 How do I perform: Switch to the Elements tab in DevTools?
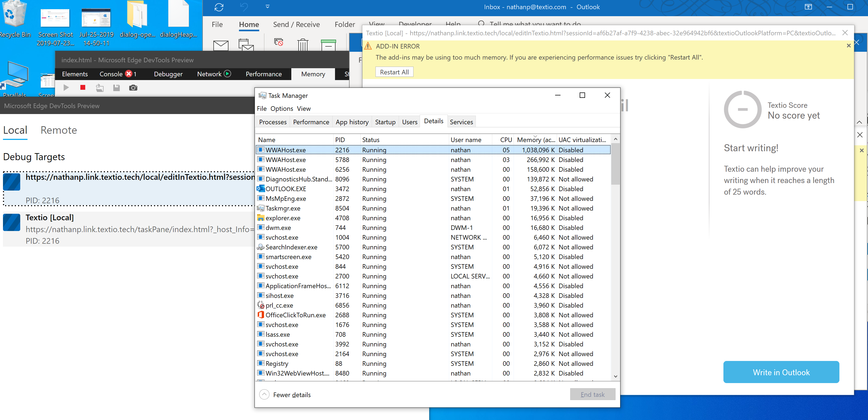[x=75, y=74]
